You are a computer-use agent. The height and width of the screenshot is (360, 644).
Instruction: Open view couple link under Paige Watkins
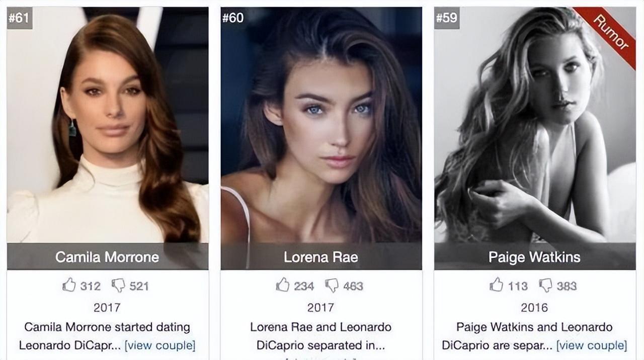[592, 345]
